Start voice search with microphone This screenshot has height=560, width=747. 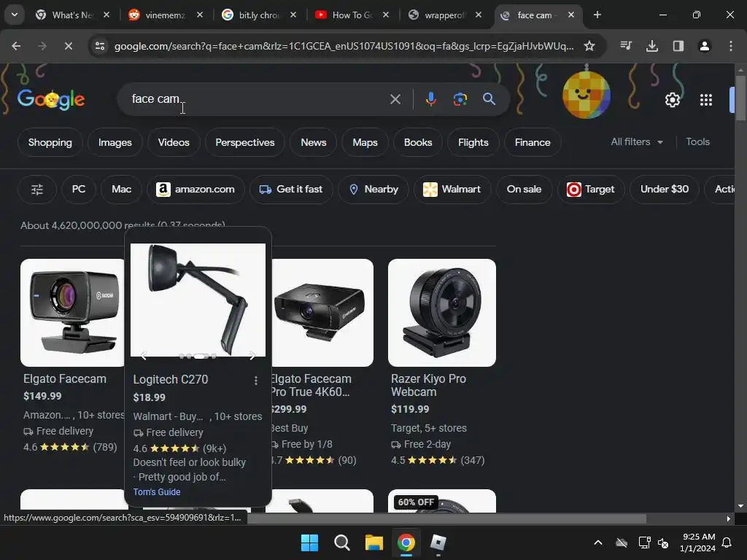430,99
